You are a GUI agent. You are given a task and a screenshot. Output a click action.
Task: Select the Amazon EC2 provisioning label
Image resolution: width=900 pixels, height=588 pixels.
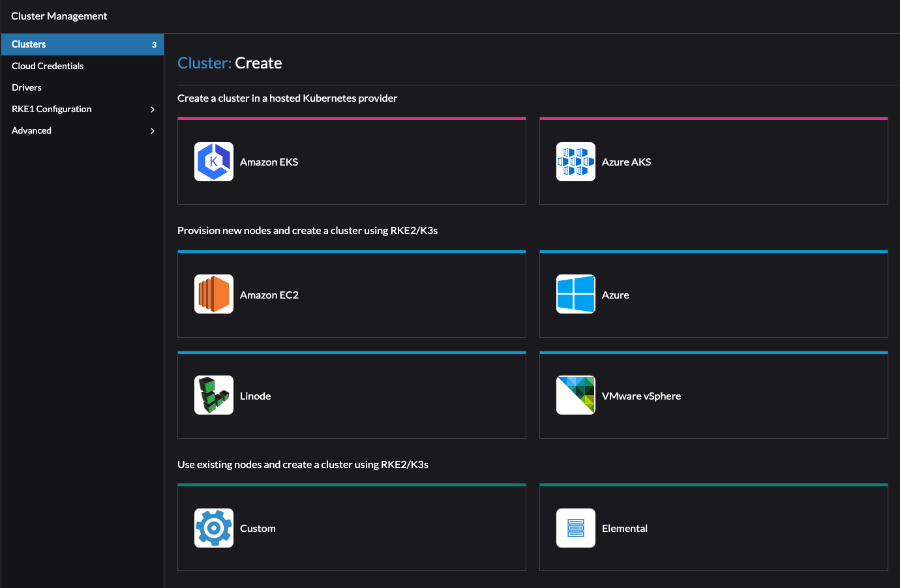pos(269,295)
